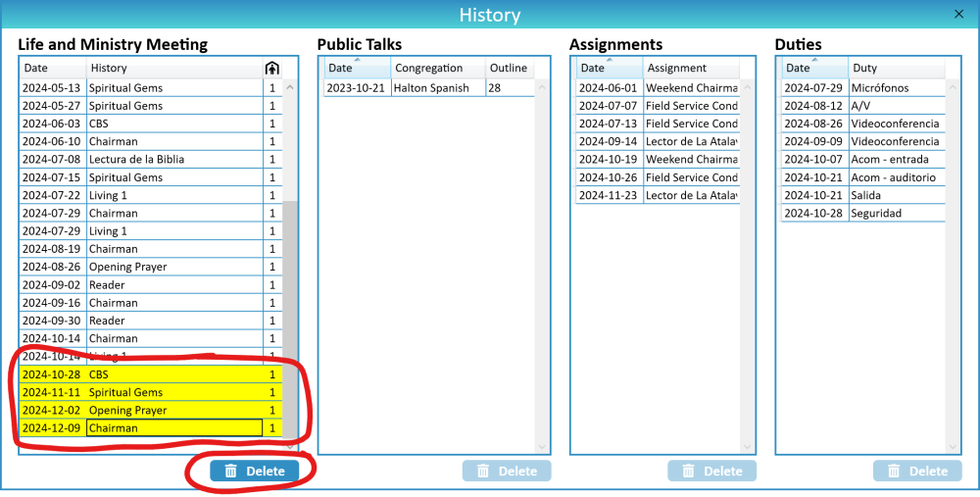Click the Congregation column header
Viewport: 980px width, 497px height.
click(438, 68)
